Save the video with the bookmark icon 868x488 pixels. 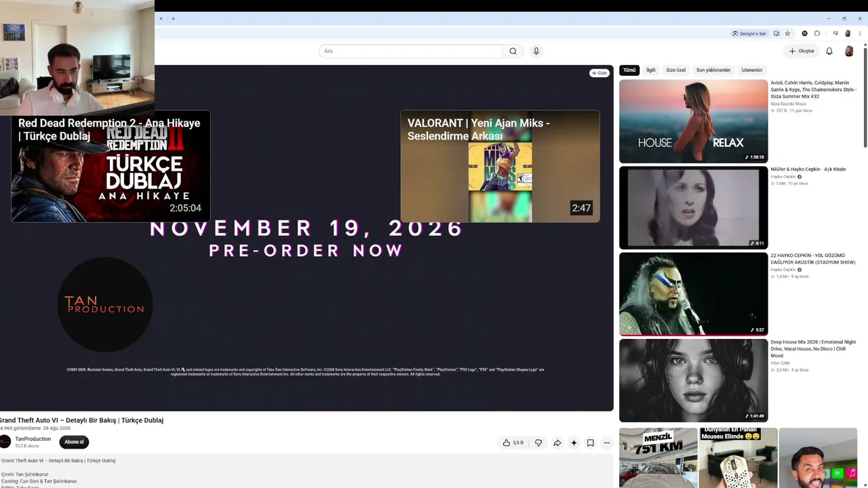591,443
